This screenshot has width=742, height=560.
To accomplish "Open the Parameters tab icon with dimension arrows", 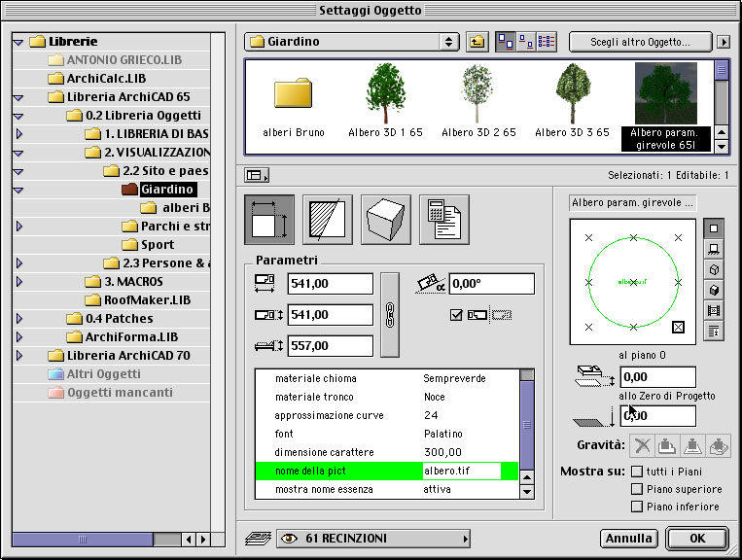I will point(269,218).
